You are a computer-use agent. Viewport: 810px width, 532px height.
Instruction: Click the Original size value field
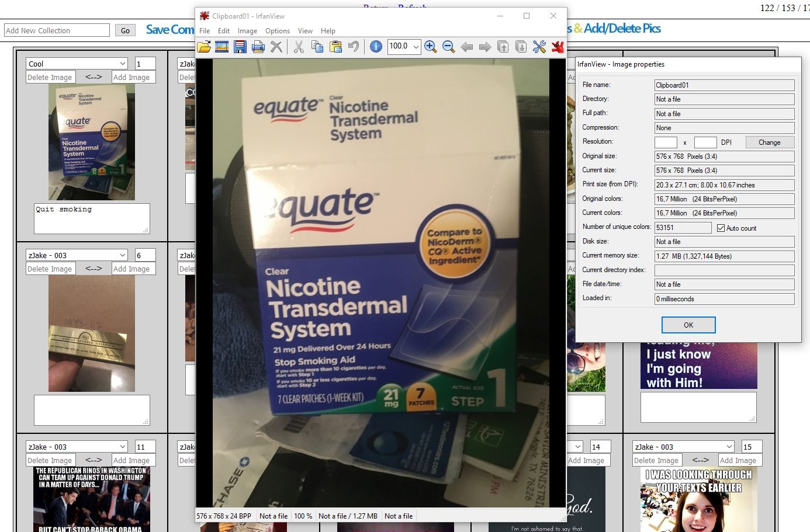pyautogui.click(x=725, y=156)
